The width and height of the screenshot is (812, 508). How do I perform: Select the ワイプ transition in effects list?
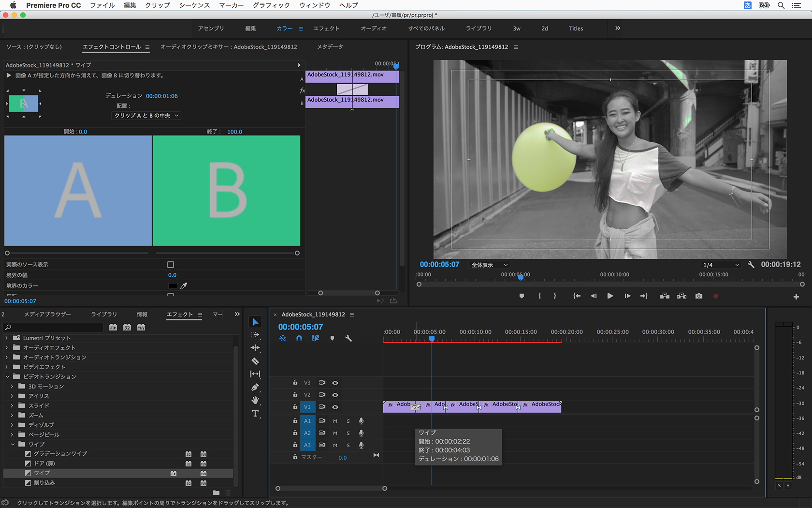(x=42, y=473)
